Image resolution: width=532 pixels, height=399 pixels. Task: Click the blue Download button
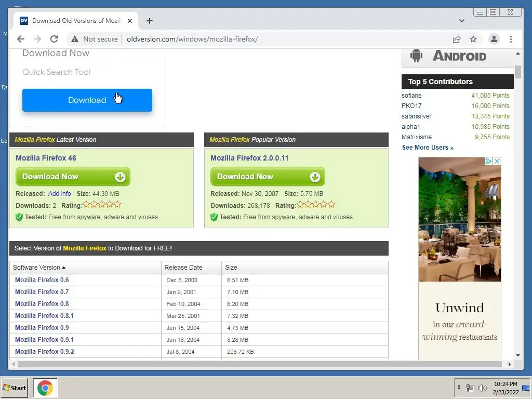(87, 100)
